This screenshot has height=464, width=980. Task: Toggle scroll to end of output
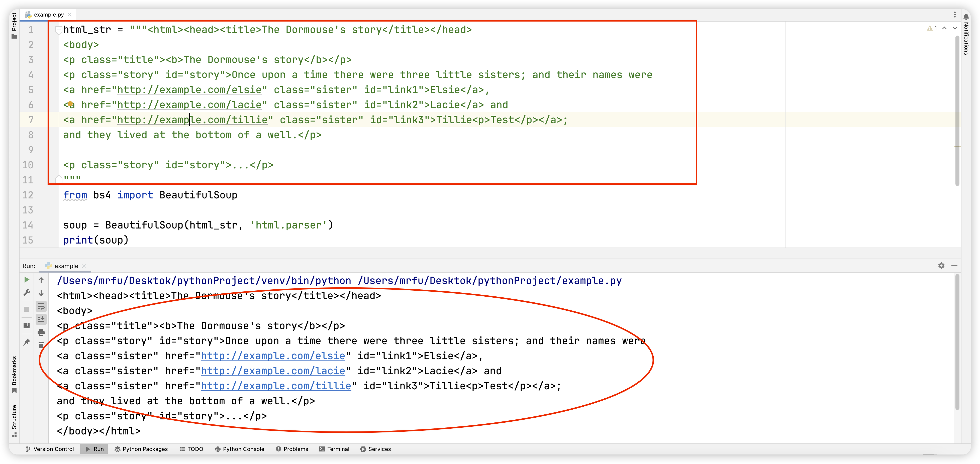[x=41, y=319]
